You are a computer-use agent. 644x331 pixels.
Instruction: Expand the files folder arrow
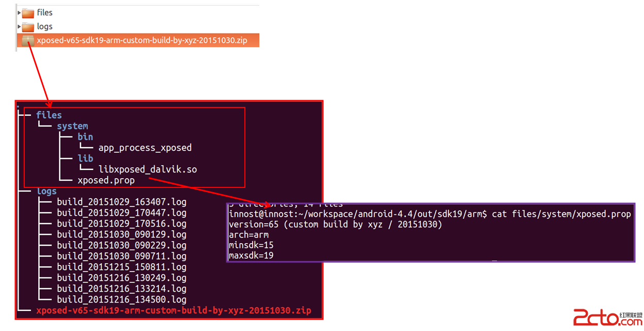point(19,12)
